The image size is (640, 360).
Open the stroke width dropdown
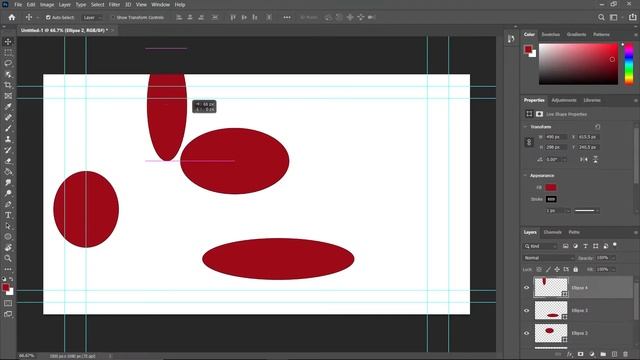[x=568, y=211]
